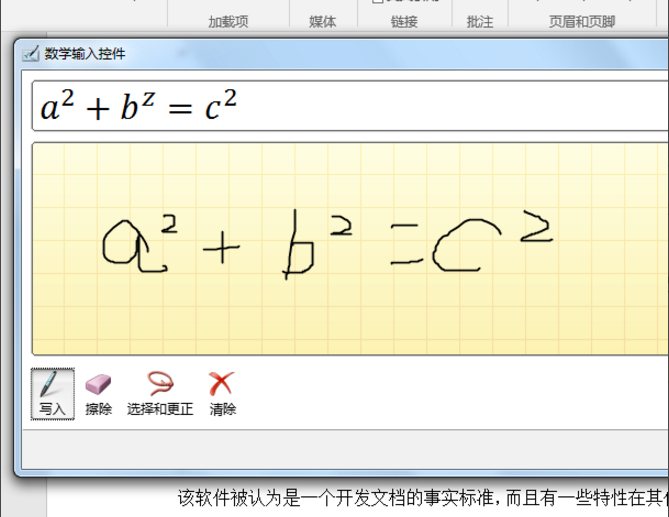Click the recognized c² term in preview
This screenshot has height=517, width=669.
point(221,105)
